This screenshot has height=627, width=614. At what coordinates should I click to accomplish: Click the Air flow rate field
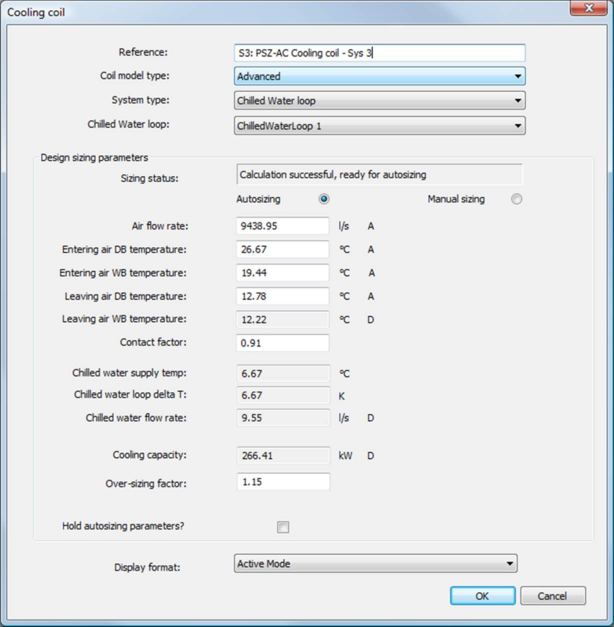pos(283,226)
